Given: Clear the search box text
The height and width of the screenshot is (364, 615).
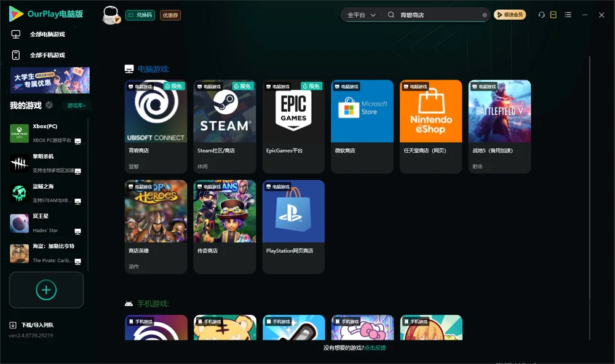Looking at the screenshot, I should coord(485,15).
